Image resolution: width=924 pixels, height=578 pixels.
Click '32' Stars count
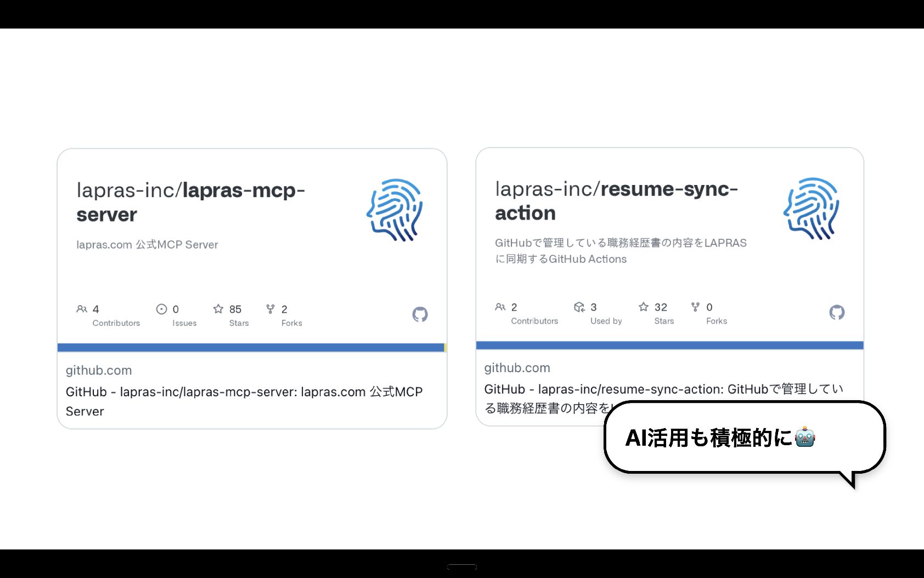click(x=661, y=307)
